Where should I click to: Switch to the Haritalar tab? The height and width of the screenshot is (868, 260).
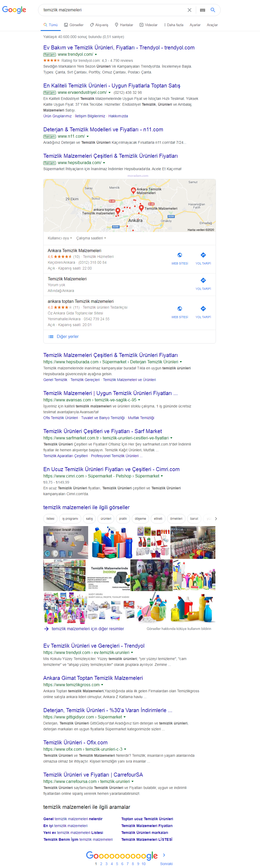(124, 25)
